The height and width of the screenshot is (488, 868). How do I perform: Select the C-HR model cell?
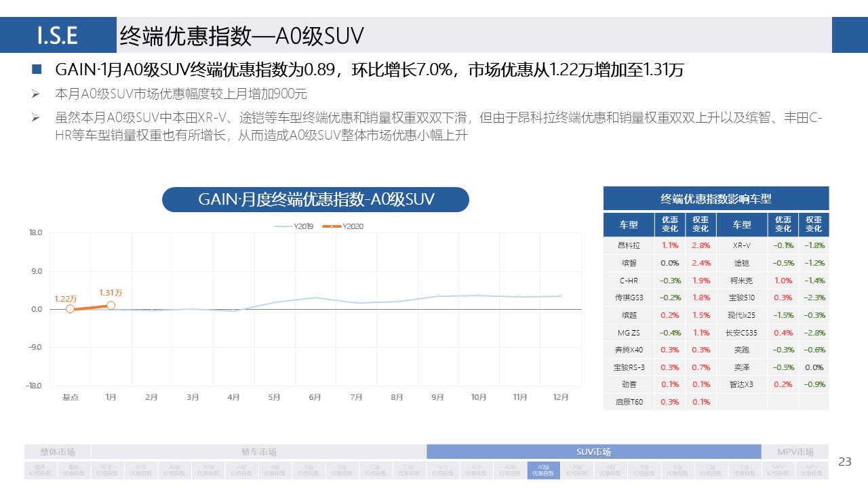tap(629, 281)
